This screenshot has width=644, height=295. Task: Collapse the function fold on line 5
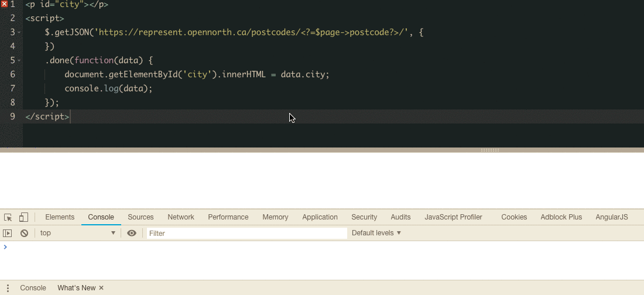[x=19, y=60]
